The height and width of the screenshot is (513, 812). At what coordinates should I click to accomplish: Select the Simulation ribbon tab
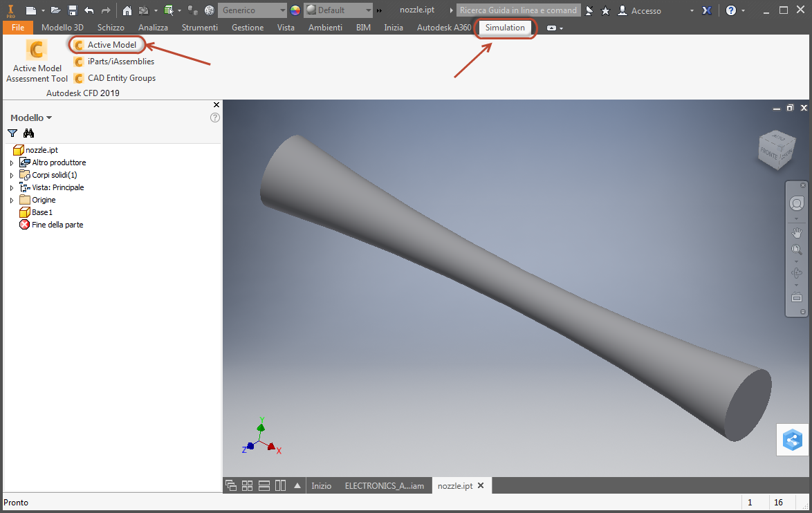(505, 28)
